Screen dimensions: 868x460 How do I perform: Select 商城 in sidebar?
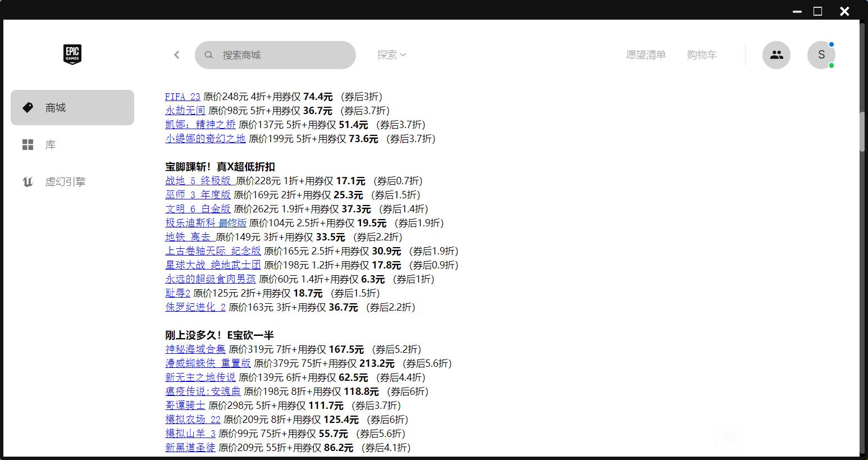(72, 107)
